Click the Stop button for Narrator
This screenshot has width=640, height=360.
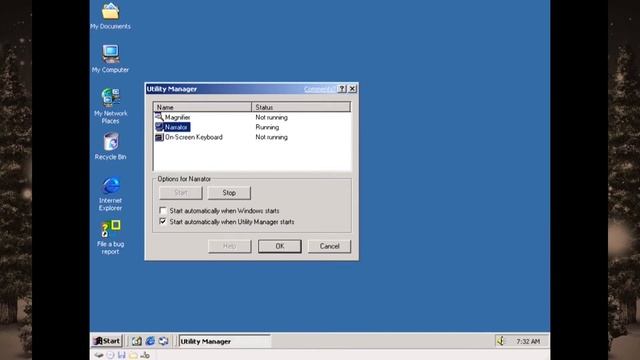pos(229,193)
